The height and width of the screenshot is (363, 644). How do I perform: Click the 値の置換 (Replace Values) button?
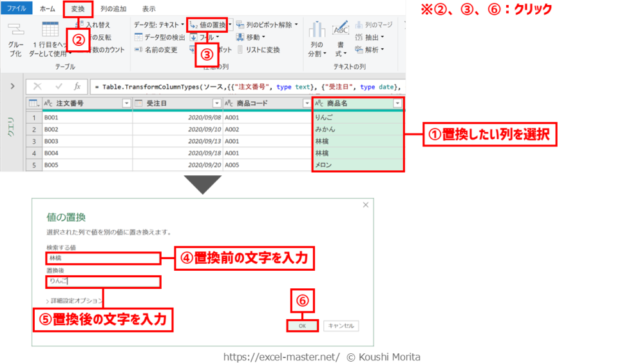coord(207,25)
